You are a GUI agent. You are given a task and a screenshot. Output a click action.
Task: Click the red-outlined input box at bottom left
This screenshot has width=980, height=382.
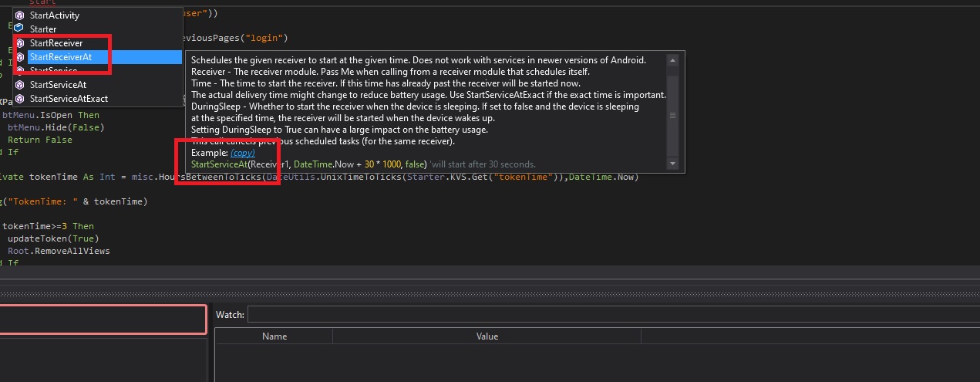coord(103,319)
